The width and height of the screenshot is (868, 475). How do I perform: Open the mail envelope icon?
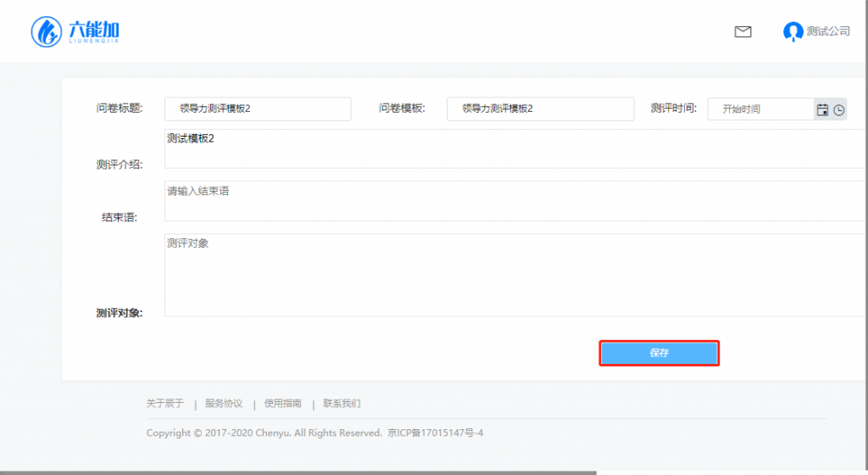click(743, 31)
